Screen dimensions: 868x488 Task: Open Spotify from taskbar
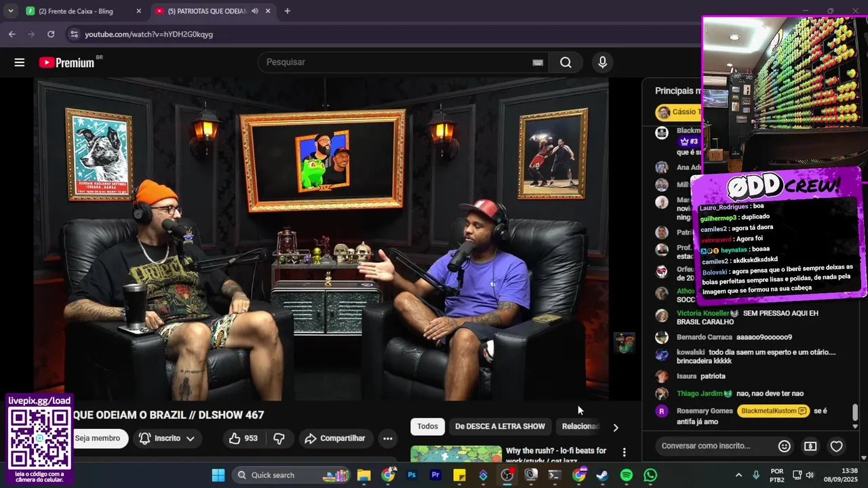click(627, 475)
